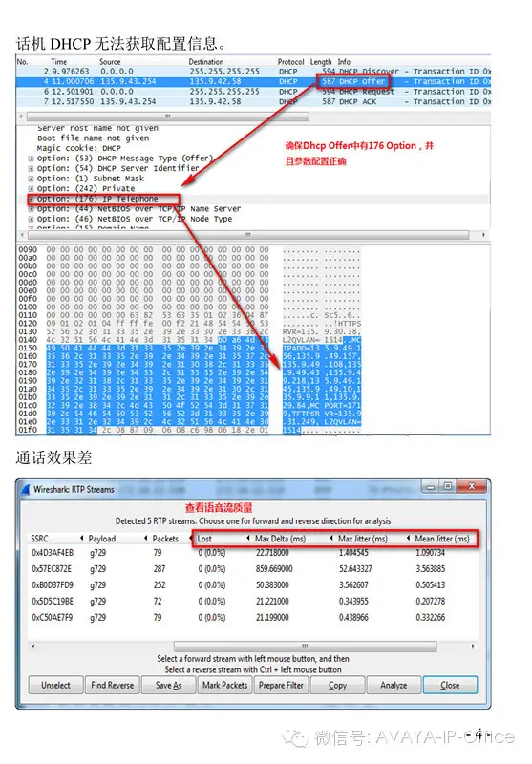532x764 pixels.
Task: Sort packet list by Protocol column
Action: 291,62
